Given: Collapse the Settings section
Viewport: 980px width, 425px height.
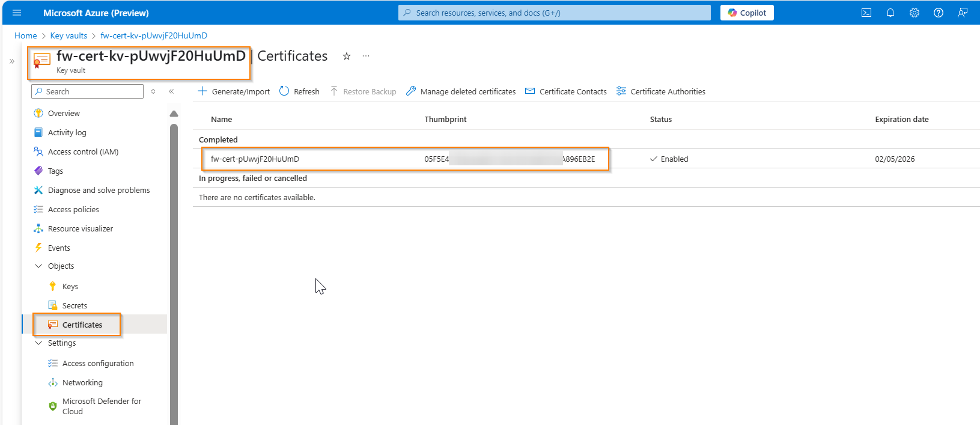Looking at the screenshot, I should pos(38,343).
